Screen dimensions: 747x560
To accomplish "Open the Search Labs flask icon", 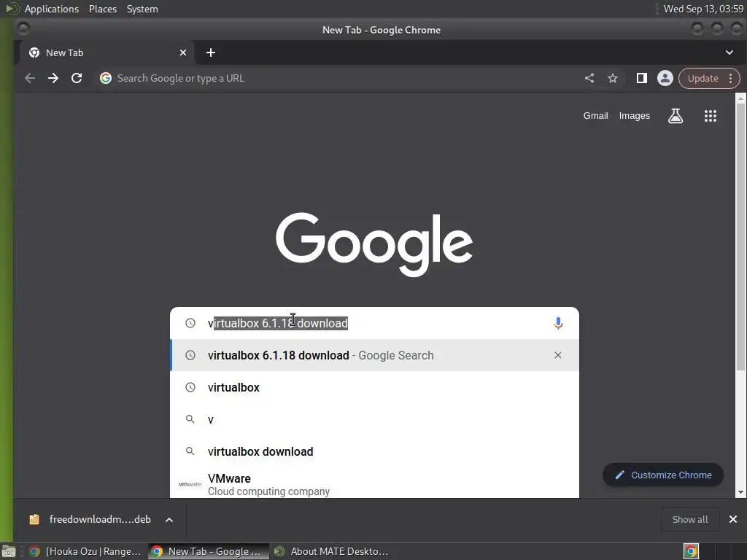I will [x=675, y=116].
